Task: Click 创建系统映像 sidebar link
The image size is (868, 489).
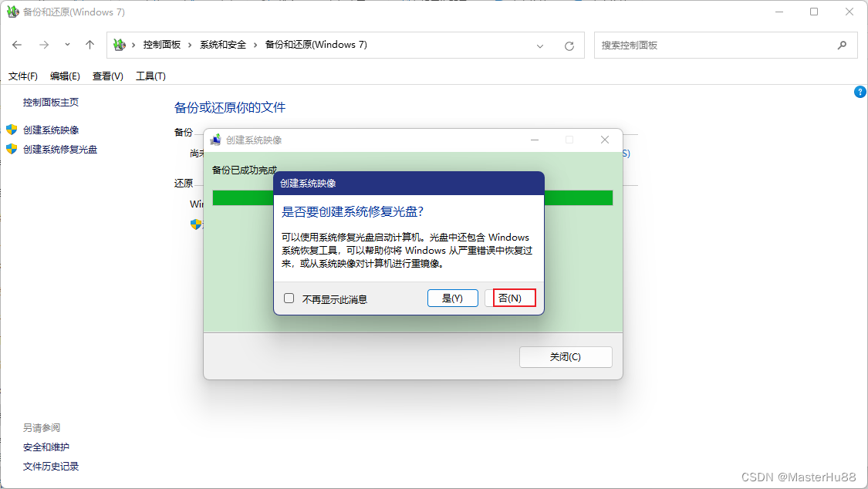Action: pos(51,130)
